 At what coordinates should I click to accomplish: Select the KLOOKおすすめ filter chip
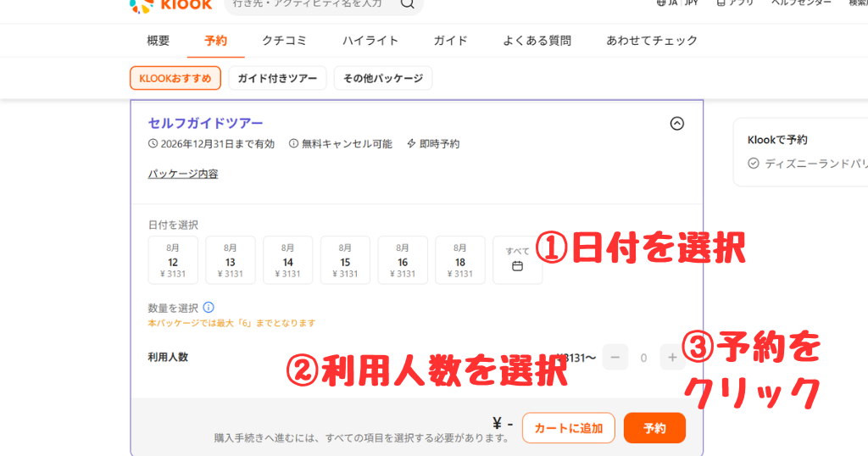click(x=175, y=78)
